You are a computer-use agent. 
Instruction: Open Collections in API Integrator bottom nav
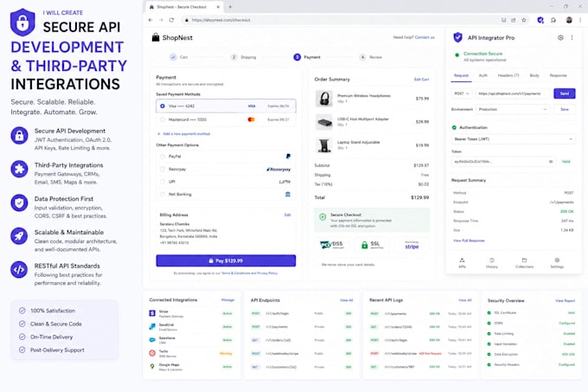(x=524, y=262)
